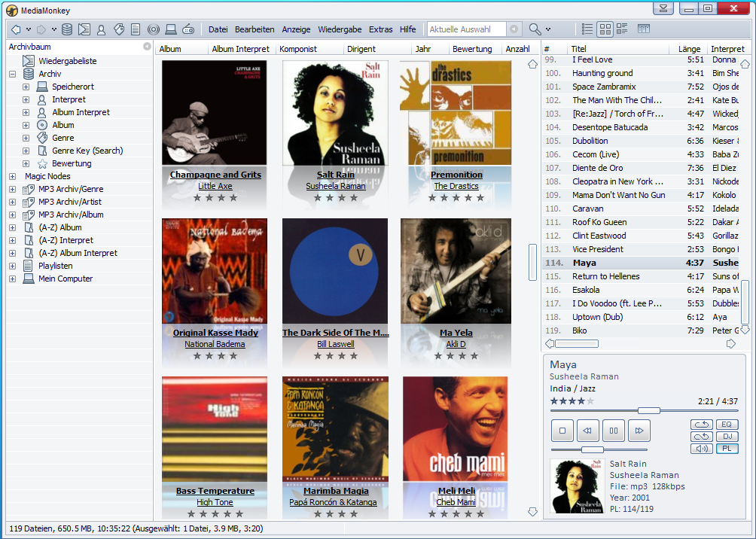Click the price tag icon in toolbar
The height and width of the screenshot is (539, 756).
(119, 29)
